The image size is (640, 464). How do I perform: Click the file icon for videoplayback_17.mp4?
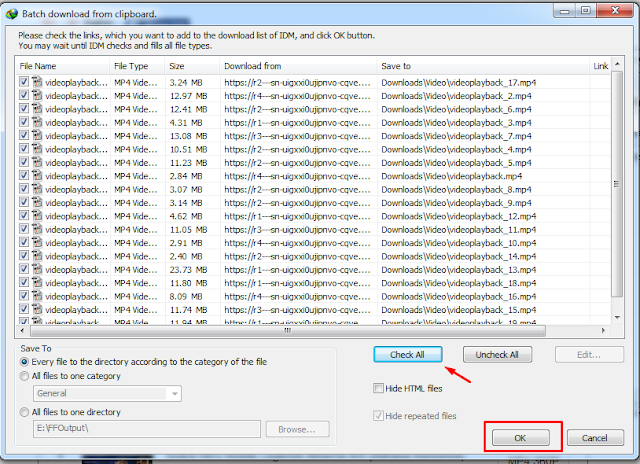(37, 82)
